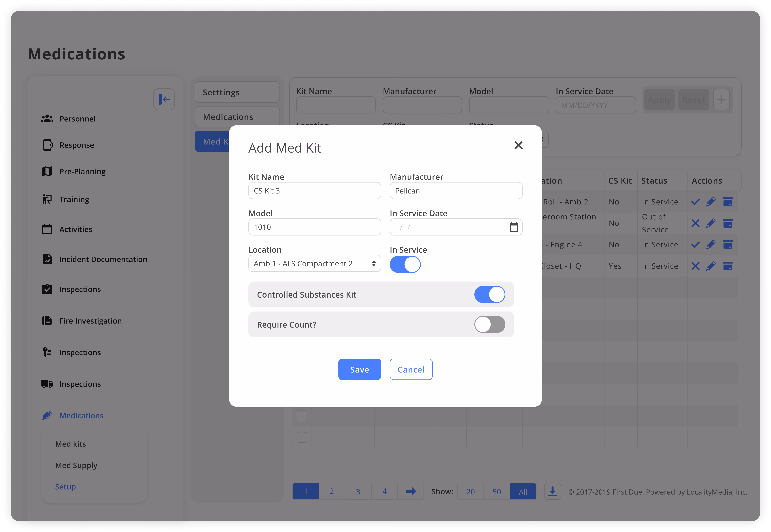Click collapse sidebar arrow icon

point(164,99)
